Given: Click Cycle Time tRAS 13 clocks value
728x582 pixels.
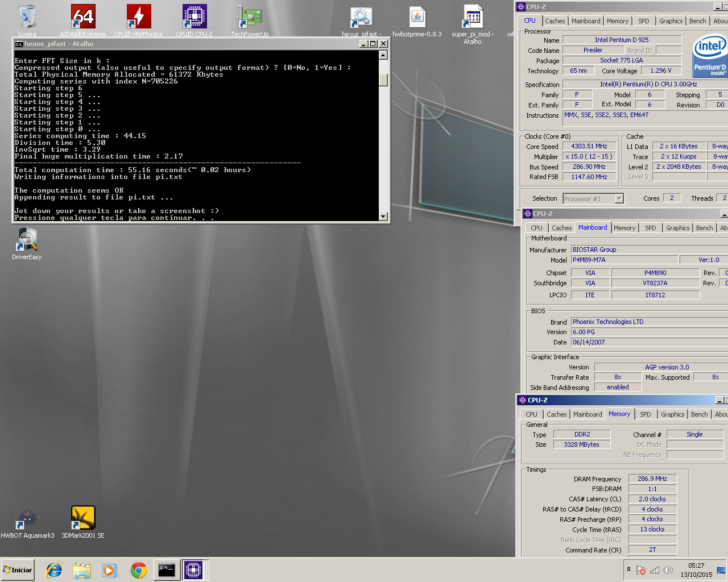Looking at the screenshot, I should [x=652, y=529].
